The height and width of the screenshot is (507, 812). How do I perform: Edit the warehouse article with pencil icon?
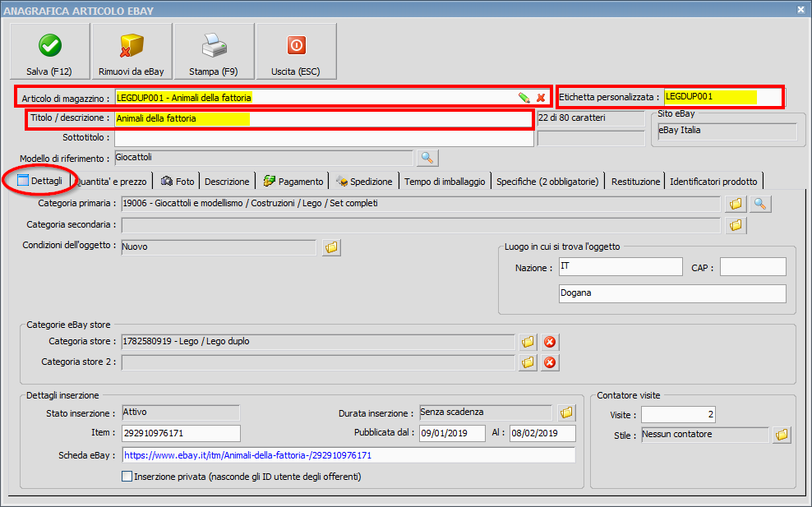524,97
